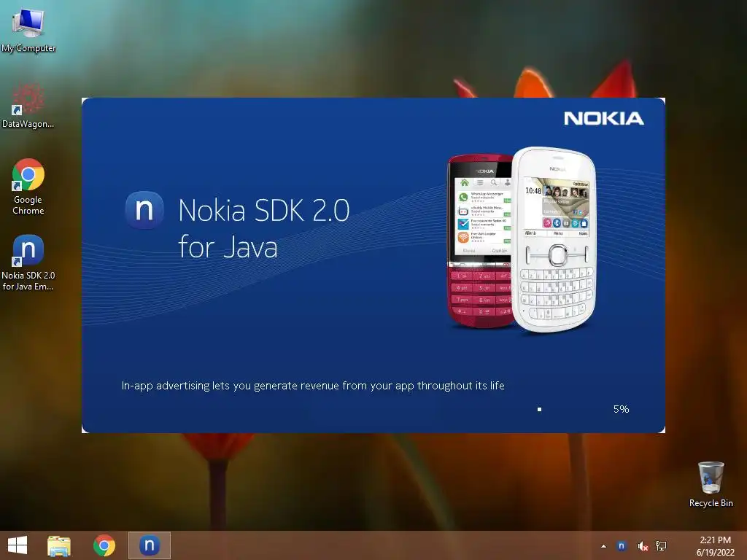Click the NOKIA logo on splash screen

[603, 119]
